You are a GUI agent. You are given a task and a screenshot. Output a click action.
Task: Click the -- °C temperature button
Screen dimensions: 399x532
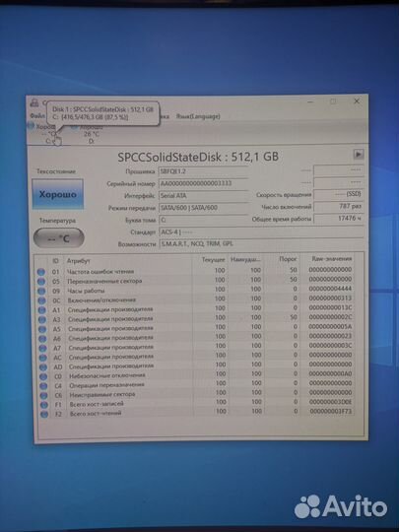[59, 238]
